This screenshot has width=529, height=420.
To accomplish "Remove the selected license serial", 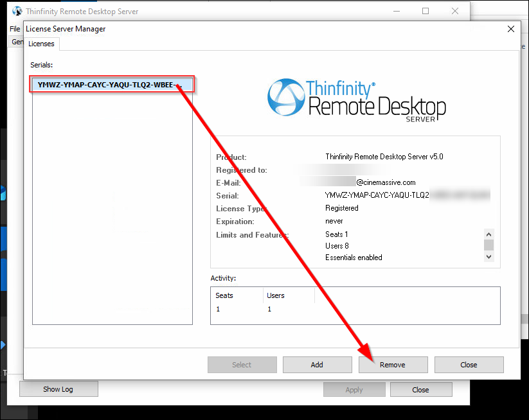I will coord(393,365).
